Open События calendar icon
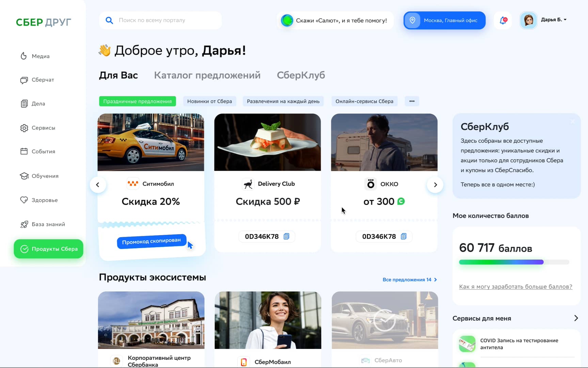The image size is (588, 368). (24, 151)
